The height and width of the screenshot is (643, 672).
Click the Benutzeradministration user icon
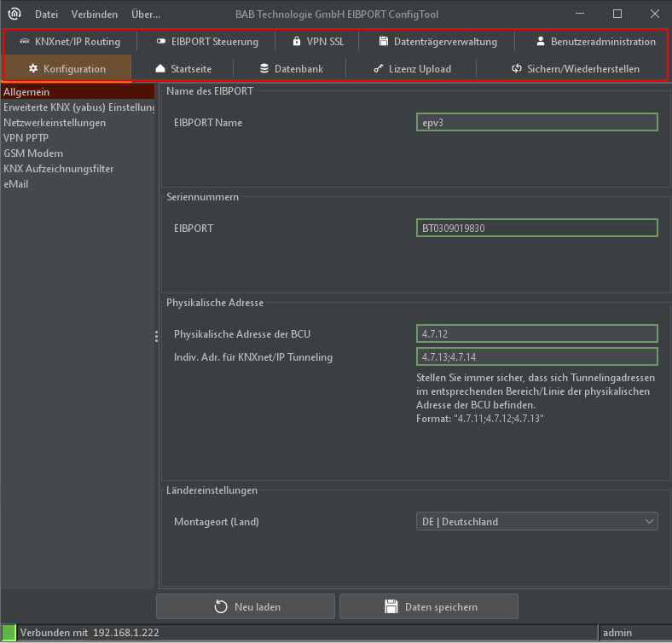click(540, 42)
